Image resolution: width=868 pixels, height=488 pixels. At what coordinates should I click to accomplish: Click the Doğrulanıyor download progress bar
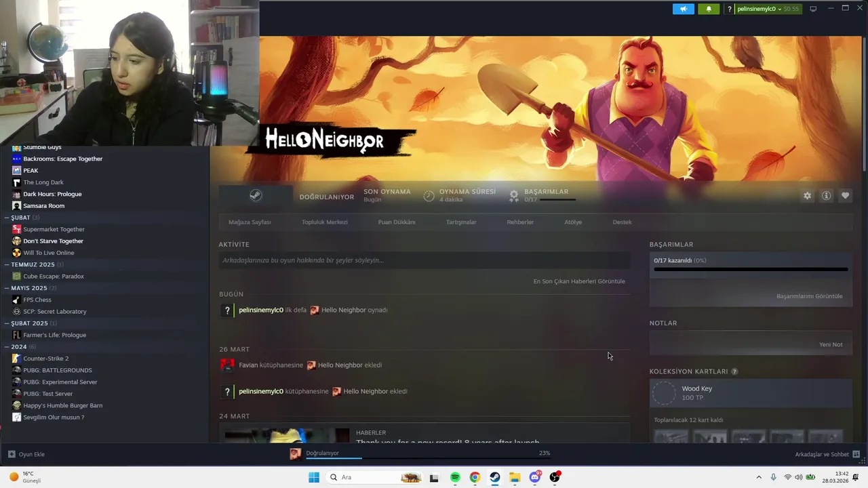click(428, 458)
